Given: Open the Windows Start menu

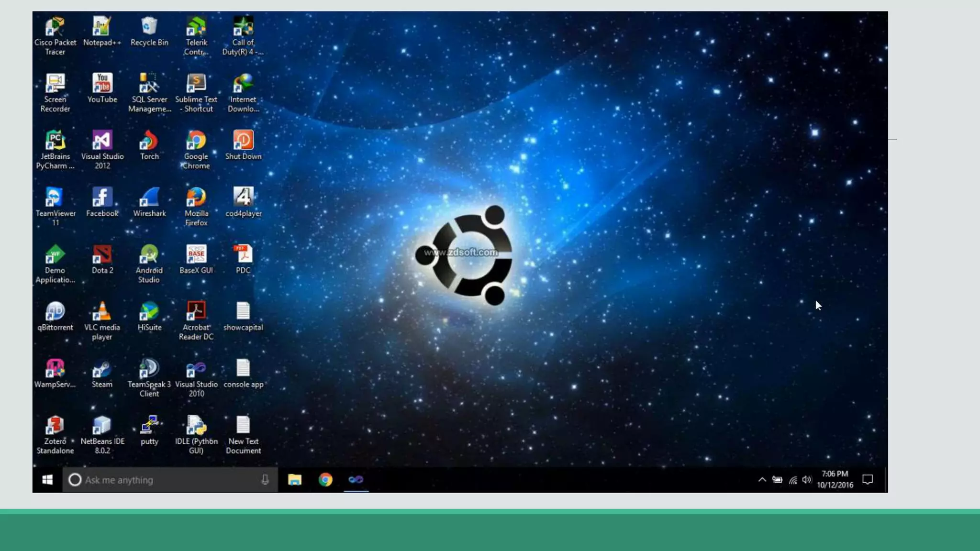Looking at the screenshot, I should tap(47, 480).
